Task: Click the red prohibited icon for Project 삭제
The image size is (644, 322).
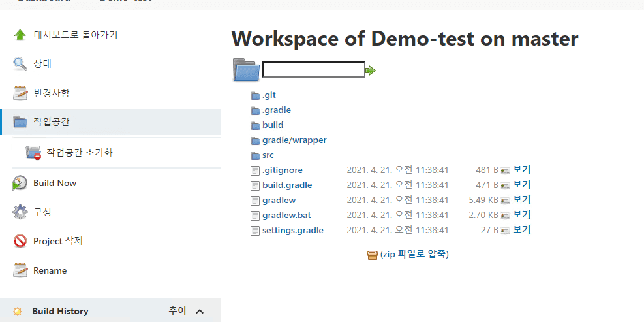Action: [x=20, y=241]
